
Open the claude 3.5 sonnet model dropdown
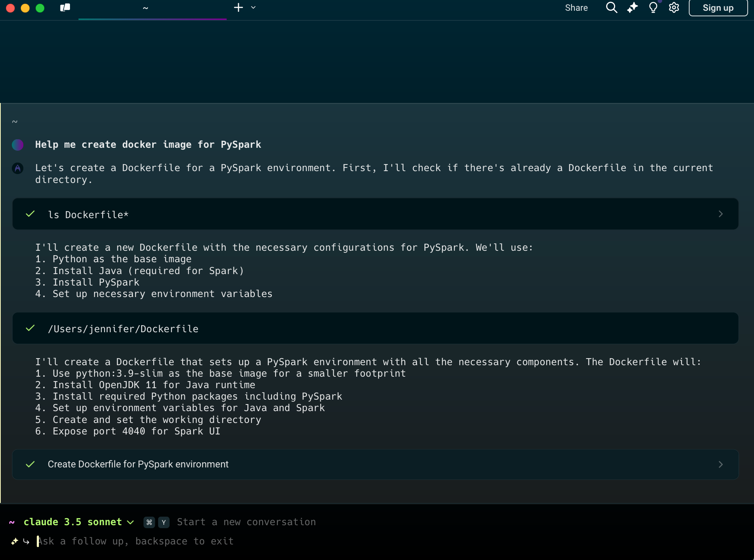(79, 522)
